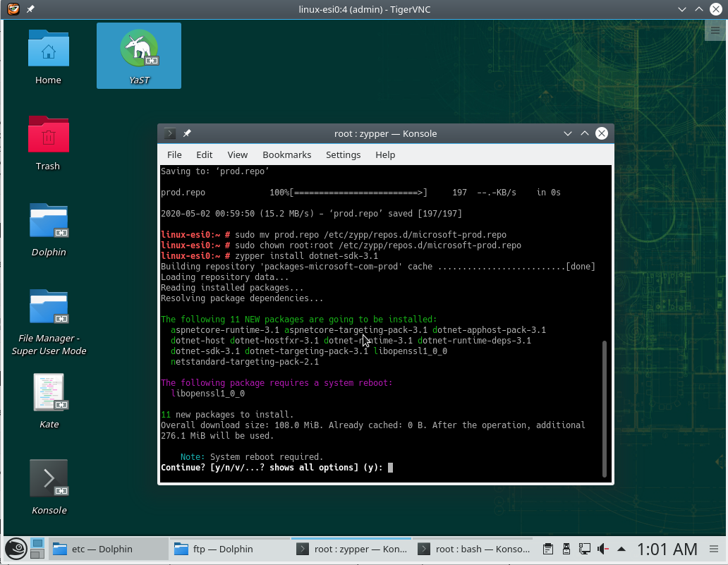Image resolution: width=728 pixels, height=565 pixels.
Task: Click 'Note: System reboot required.' line
Action: pos(252,457)
